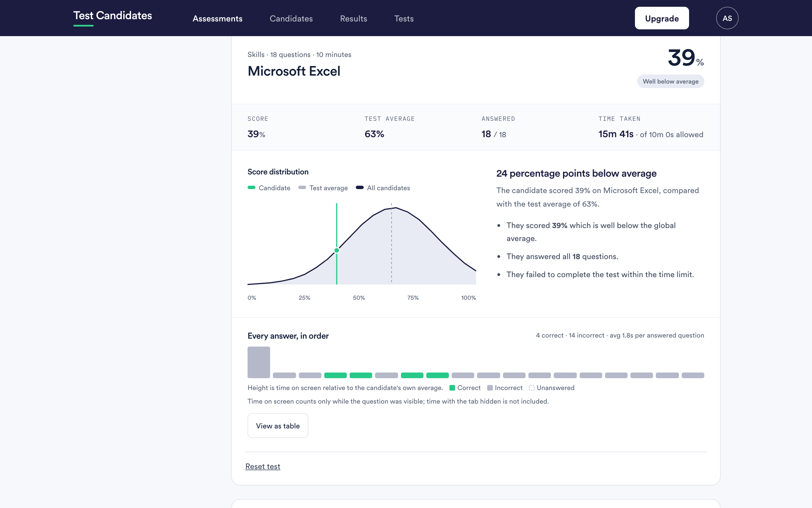Image resolution: width=812 pixels, height=508 pixels.
Task: Click the last answer bar in the row
Action: point(693,375)
